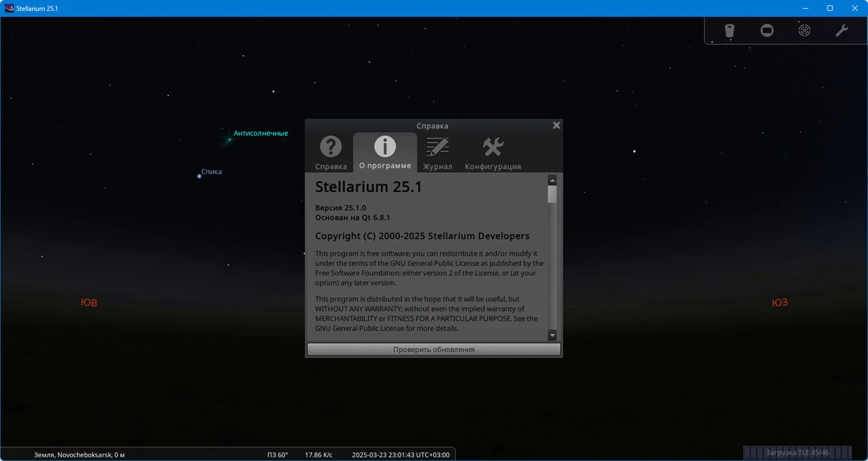Select the Антисолнечные point marker
Screen dimensions: 868x461
[x=229, y=138]
